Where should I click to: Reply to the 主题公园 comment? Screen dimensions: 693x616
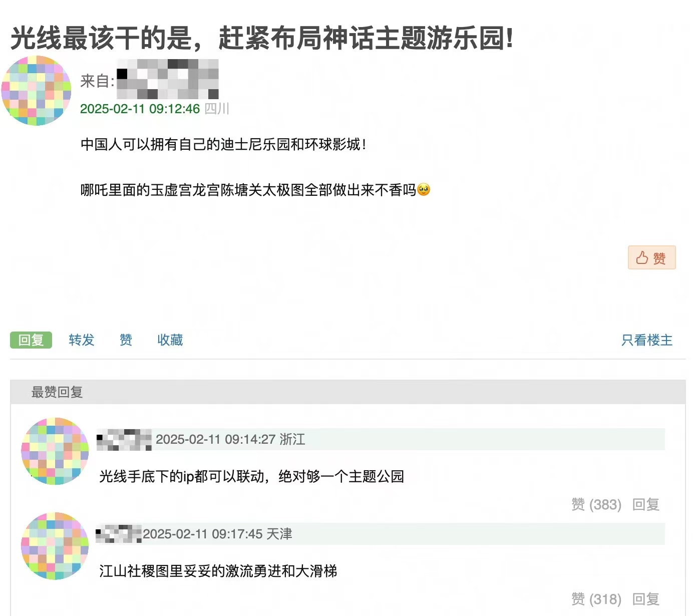pyautogui.click(x=645, y=504)
